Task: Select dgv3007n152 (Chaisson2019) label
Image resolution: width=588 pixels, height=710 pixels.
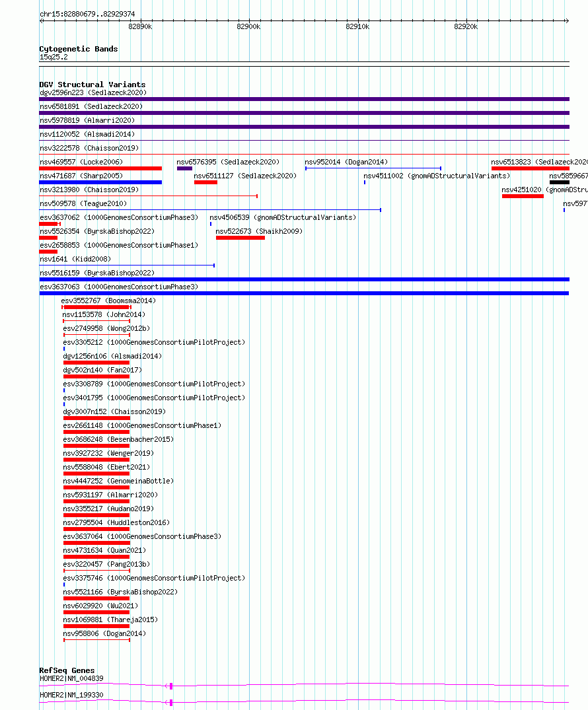Action: (114, 412)
